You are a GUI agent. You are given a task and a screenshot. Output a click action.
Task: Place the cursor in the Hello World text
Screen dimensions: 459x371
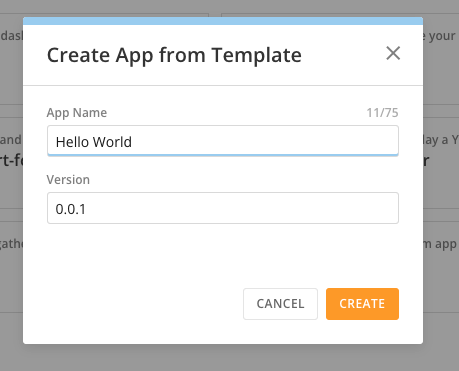(x=94, y=142)
